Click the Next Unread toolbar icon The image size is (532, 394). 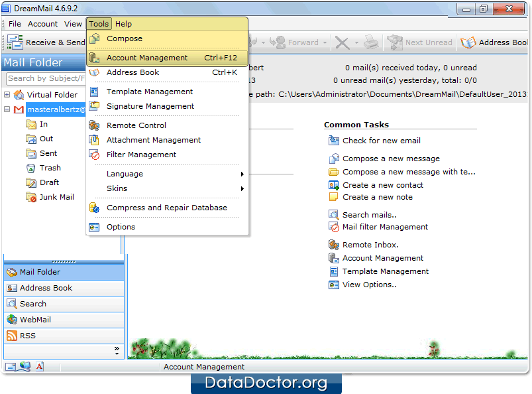(395, 42)
